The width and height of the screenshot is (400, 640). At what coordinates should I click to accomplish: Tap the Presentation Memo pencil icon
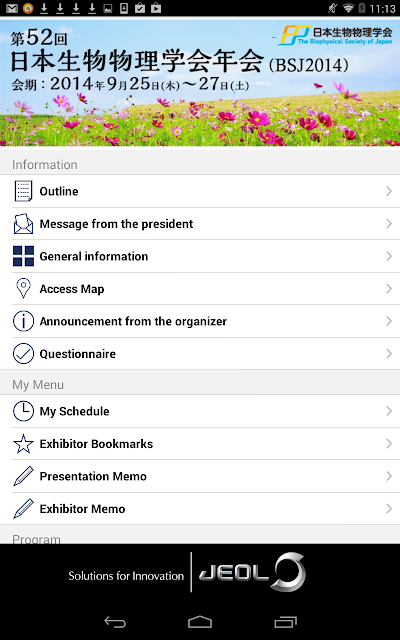tap(23, 476)
